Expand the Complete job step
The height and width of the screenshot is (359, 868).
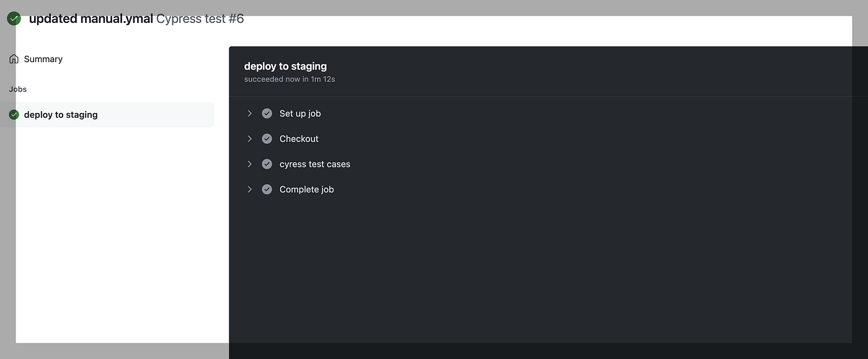[x=250, y=189]
